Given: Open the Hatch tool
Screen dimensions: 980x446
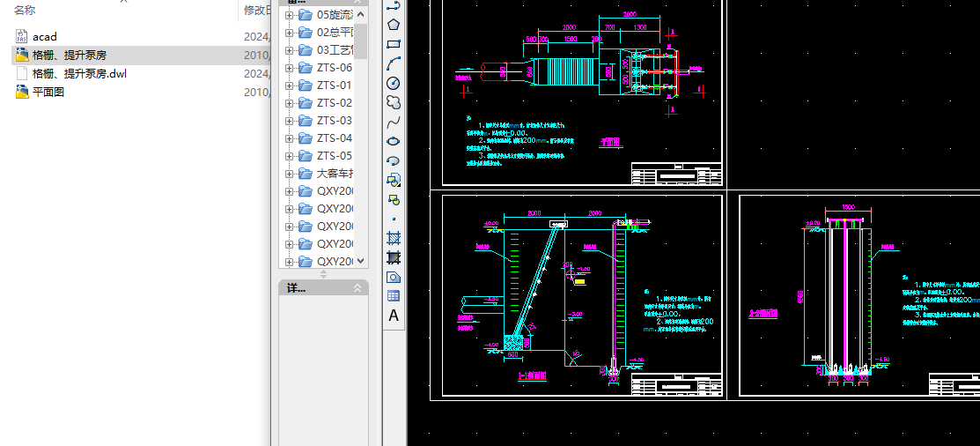Looking at the screenshot, I should tap(394, 238).
